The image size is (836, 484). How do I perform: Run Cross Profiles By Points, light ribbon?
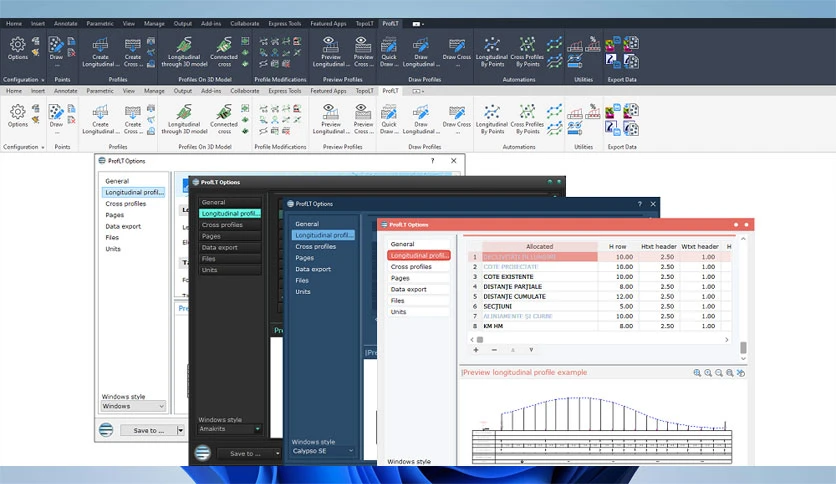(527, 119)
